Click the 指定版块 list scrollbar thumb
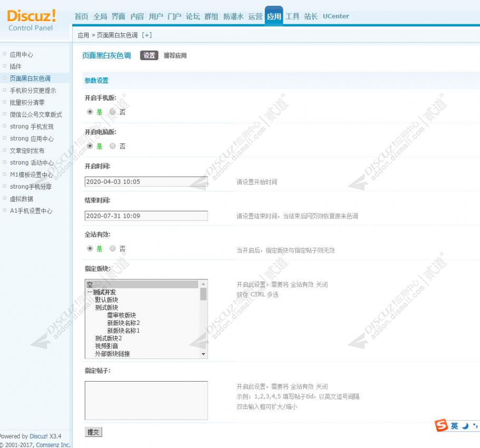 click(x=203, y=294)
